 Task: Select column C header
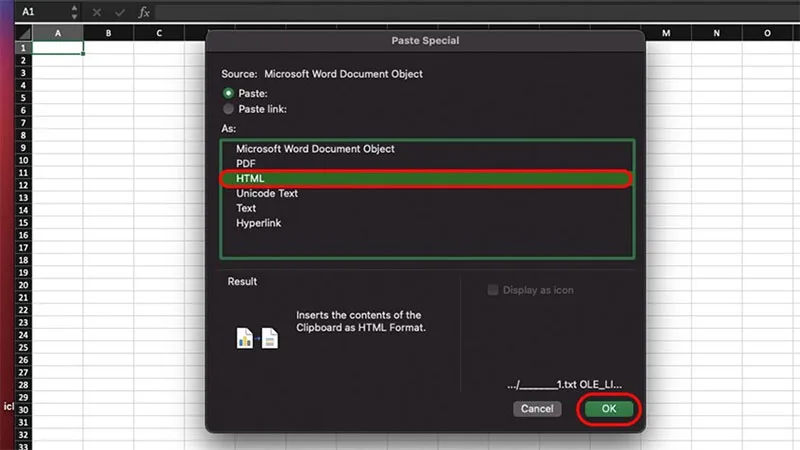pos(159,33)
